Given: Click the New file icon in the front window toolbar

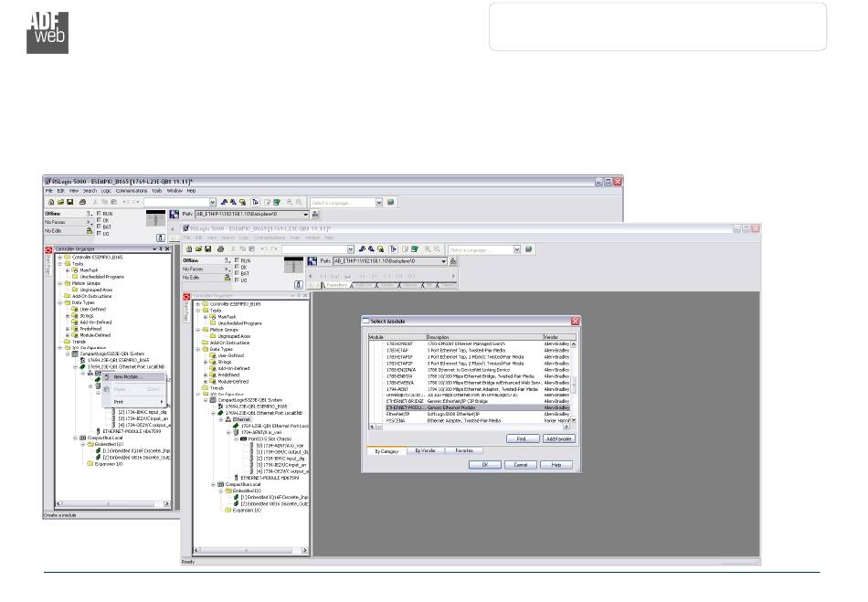Looking at the screenshot, I should click(x=187, y=248).
